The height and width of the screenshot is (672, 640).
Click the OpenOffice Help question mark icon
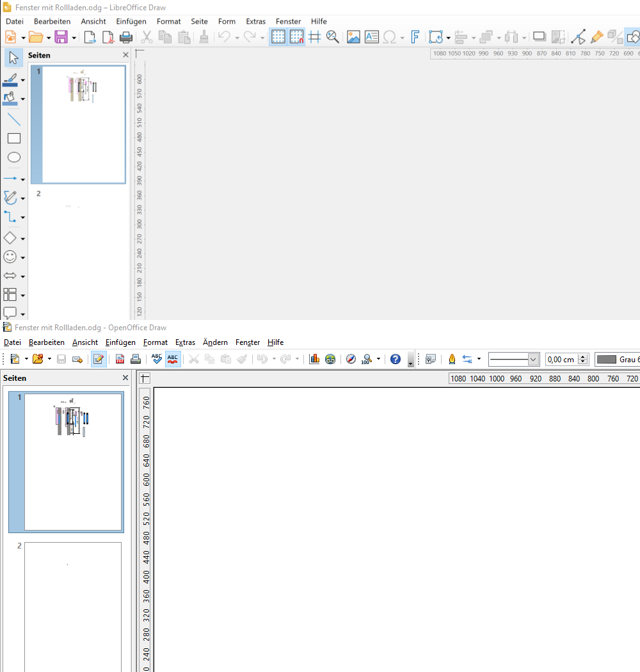coord(396,359)
